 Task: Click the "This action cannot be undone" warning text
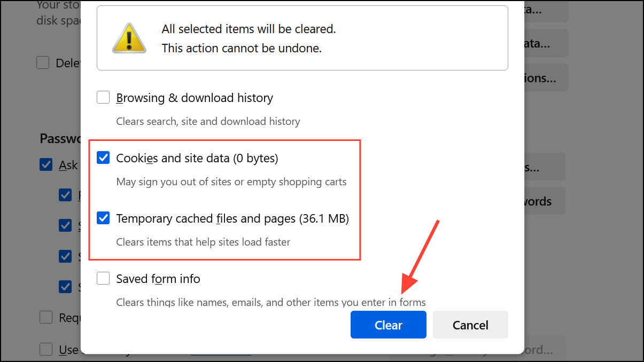click(242, 48)
